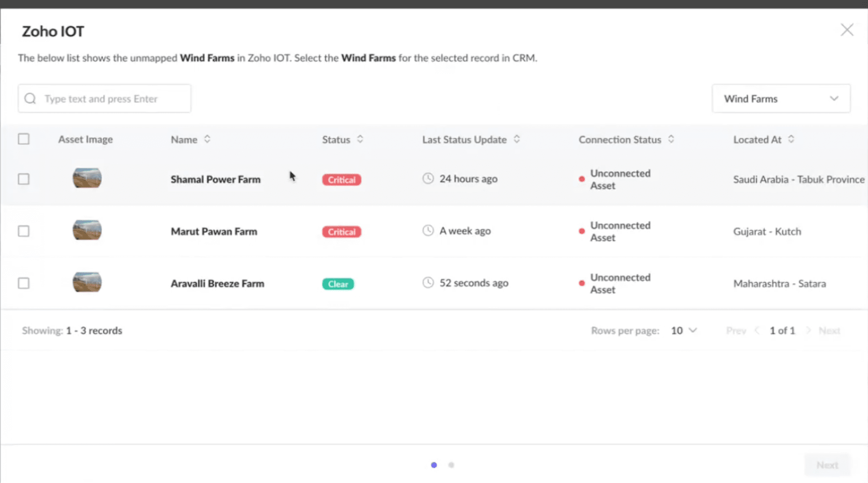Sort by Status column arrows

360,139
